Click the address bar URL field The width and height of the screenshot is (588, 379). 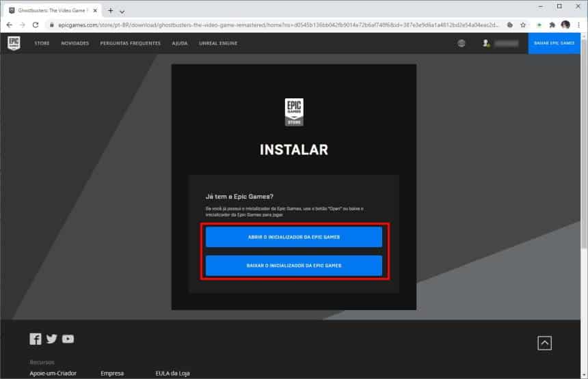pyautogui.click(x=278, y=25)
